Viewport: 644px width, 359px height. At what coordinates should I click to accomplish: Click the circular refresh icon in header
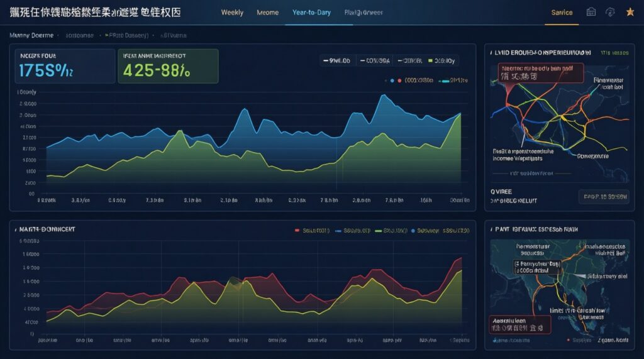coord(609,12)
